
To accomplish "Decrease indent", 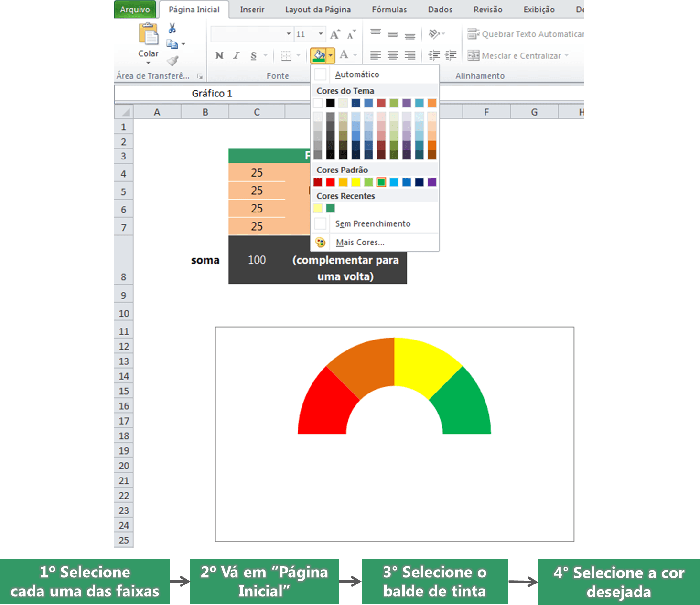I will click(x=434, y=55).
